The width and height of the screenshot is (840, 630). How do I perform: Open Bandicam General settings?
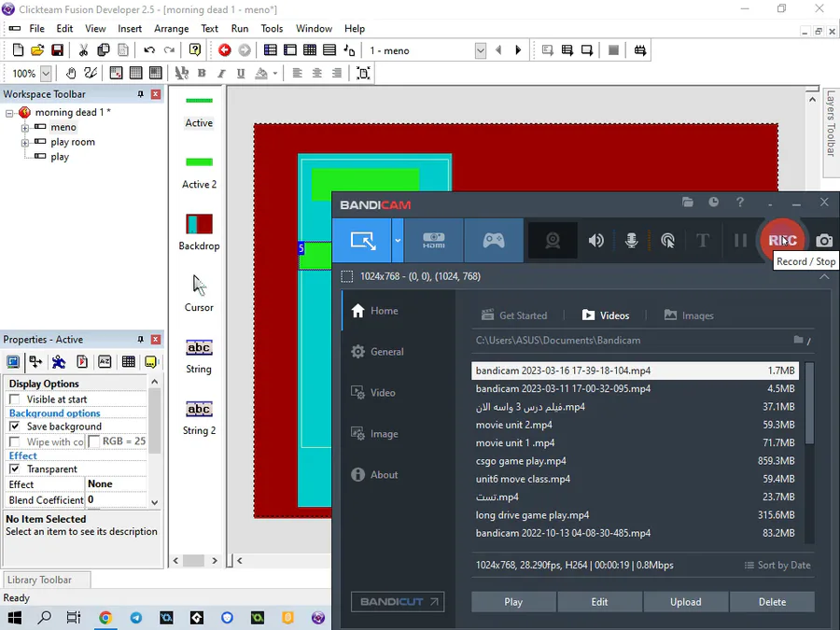coord(377,352)
